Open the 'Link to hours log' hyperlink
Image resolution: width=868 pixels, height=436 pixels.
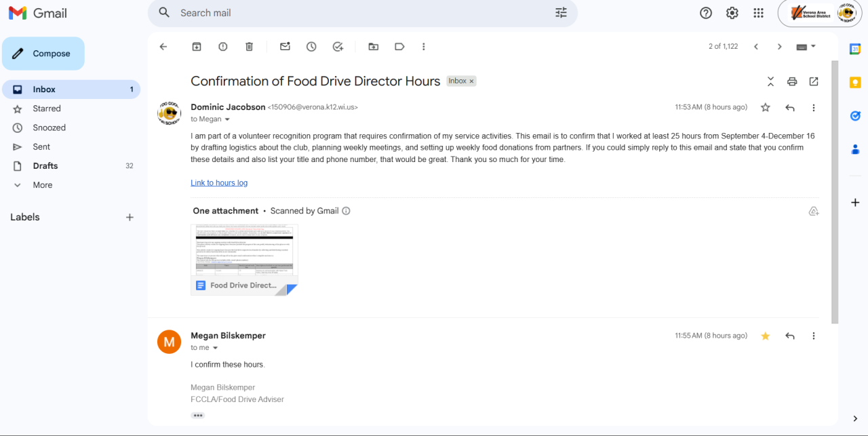coord(219,183)
